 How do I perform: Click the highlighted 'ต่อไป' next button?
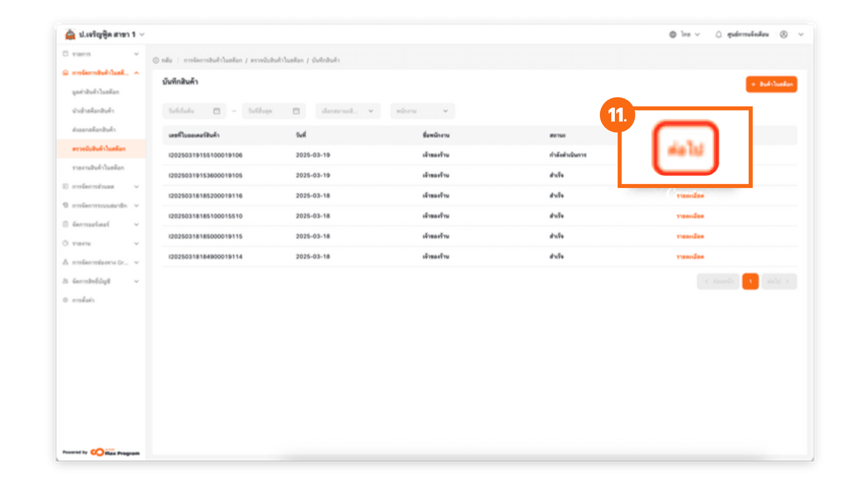(x=685, y=148)
